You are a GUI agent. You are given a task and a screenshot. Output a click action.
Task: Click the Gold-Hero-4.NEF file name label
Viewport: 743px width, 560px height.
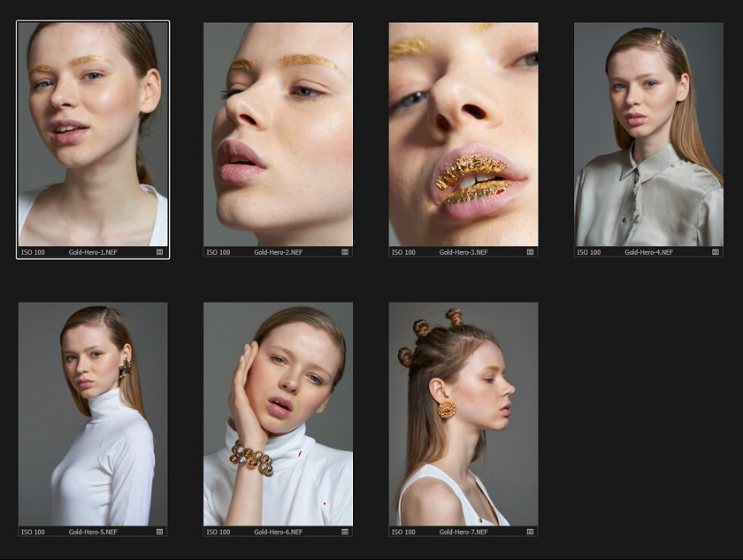648,252
